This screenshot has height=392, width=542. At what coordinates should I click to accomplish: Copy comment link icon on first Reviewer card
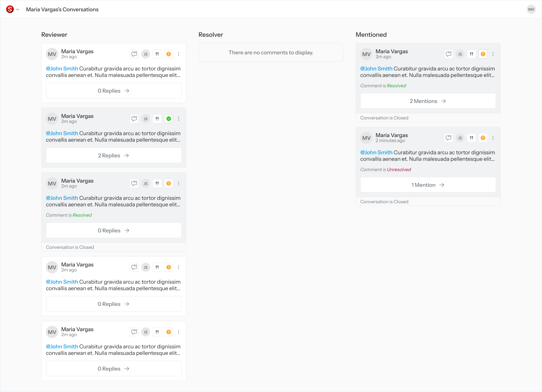click(134, 54)
